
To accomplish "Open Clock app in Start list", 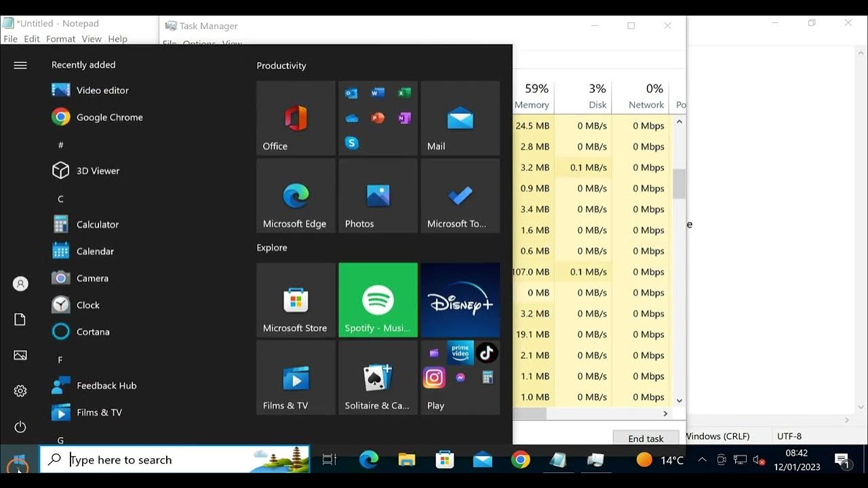I will pos(76,305).
